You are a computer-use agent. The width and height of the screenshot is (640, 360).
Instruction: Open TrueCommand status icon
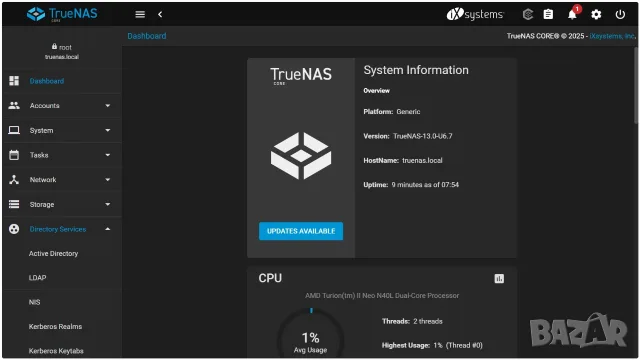coord(528,15)
